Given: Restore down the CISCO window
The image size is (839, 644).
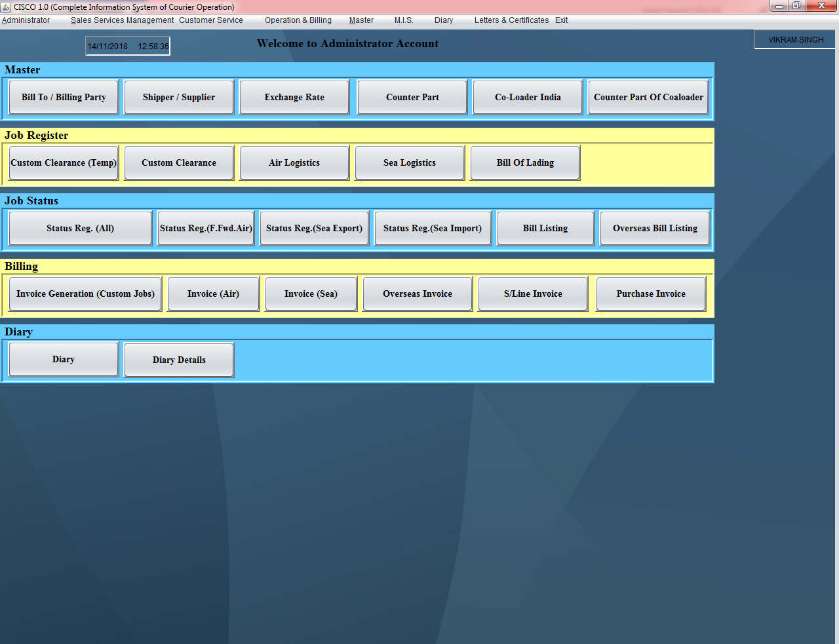Looking at the screenshot, I should [796, 6].
